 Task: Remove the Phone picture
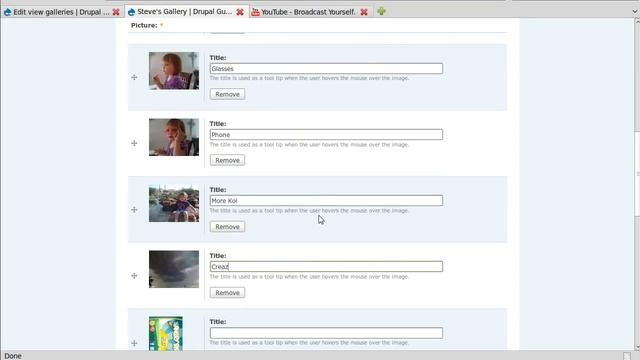pyautogui.click(x=227, y=160)
